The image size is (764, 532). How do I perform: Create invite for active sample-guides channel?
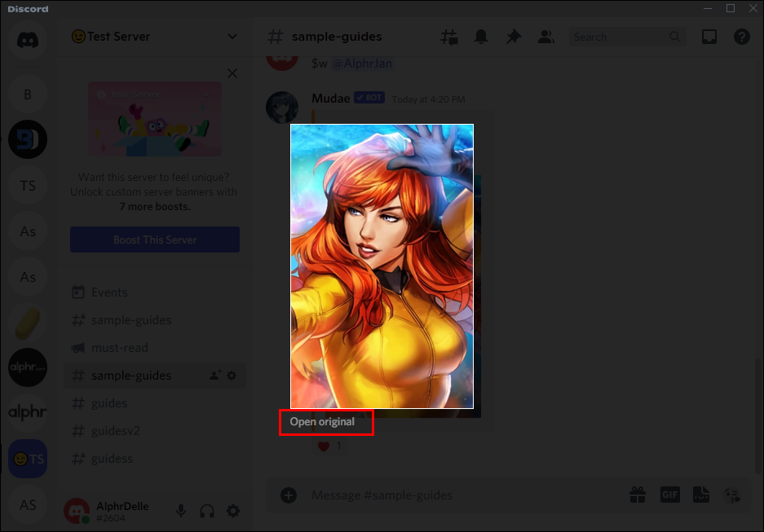[x=215, y=375]
